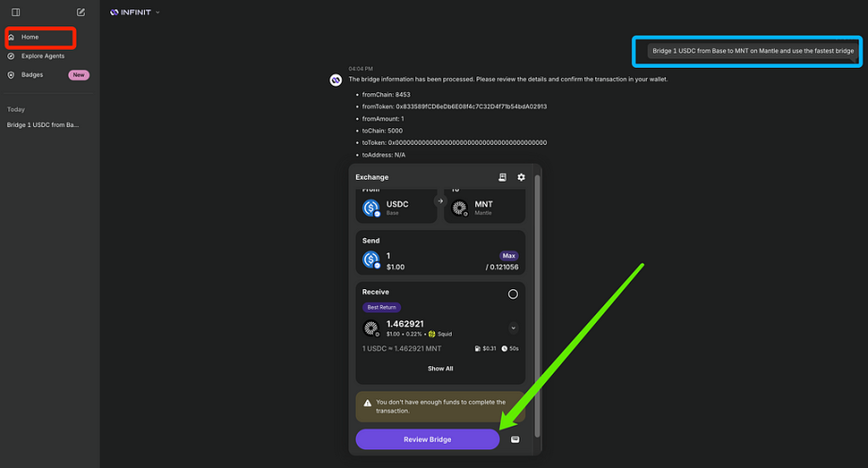
Task: Click the swap direction arrow
Action: click(440, 202)
